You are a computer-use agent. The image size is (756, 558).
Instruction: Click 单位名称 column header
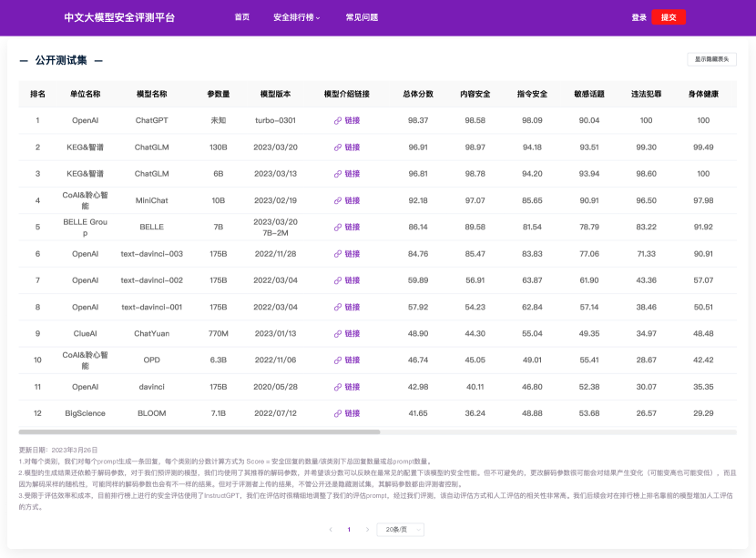86,94
